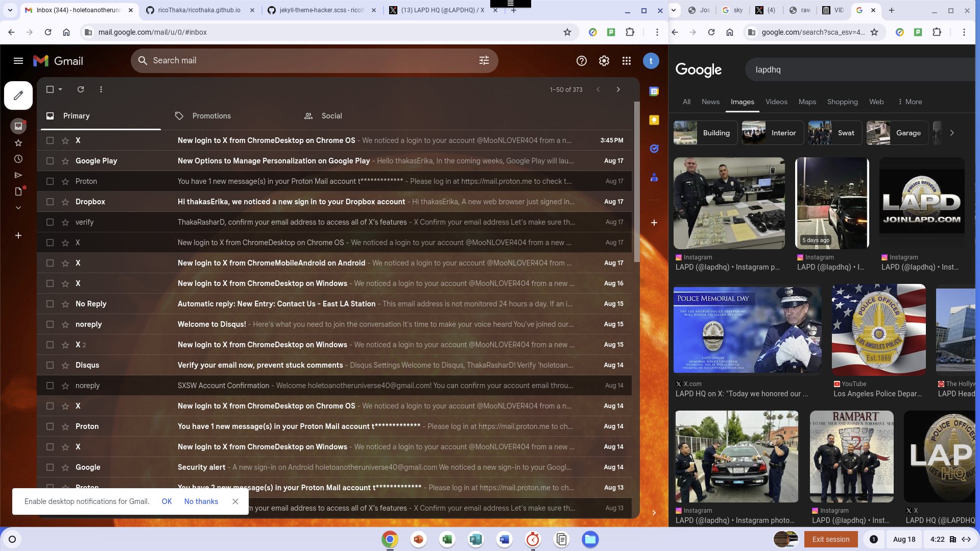Open Drafts icon in Gmail sidebar
The height and width of the screenshot is (551, 980).
click(x=18, y=191)
